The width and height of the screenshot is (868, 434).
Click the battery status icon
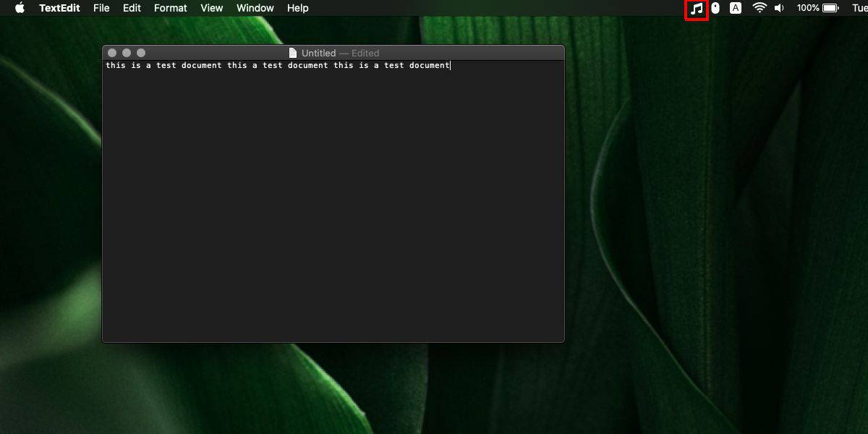(x=830, y=8)
